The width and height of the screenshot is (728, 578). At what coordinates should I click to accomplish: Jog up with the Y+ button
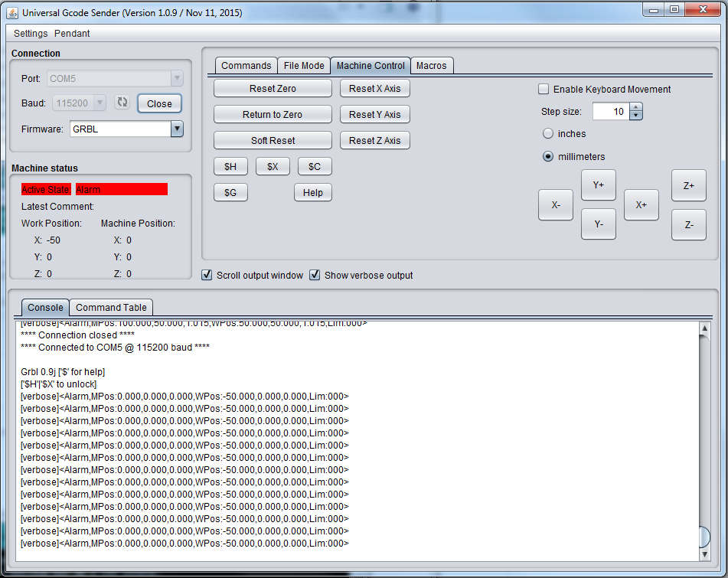click(x=598, y=185)
